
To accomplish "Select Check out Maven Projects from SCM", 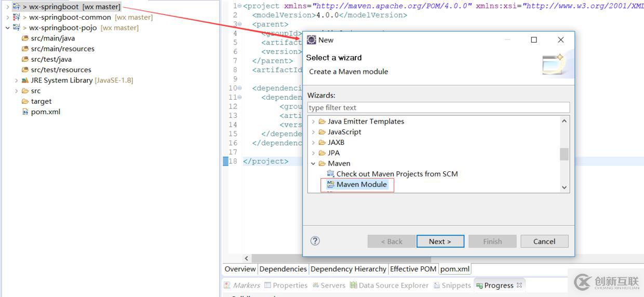I will click(x=397, y=173).
